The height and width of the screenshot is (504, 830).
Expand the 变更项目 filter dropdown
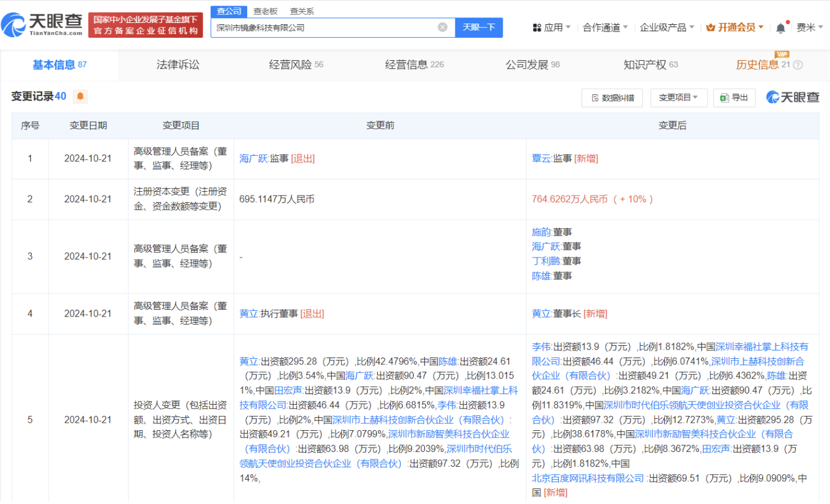[x=678, y=98]
